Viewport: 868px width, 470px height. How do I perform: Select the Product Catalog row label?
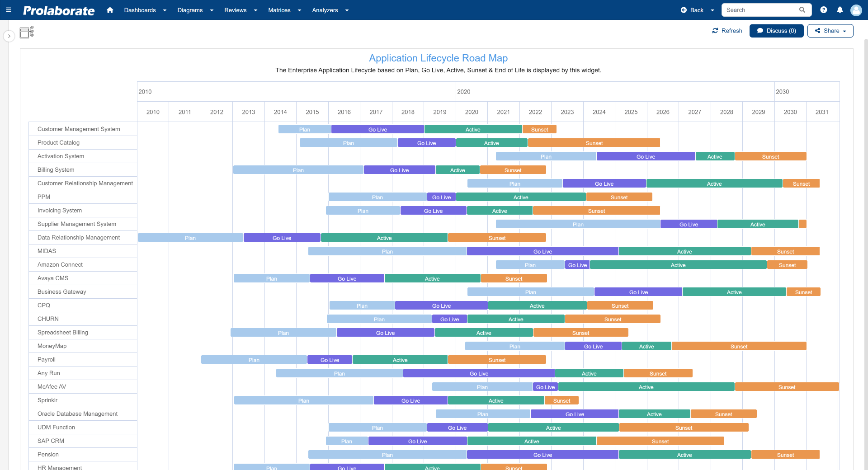[58, 142]
